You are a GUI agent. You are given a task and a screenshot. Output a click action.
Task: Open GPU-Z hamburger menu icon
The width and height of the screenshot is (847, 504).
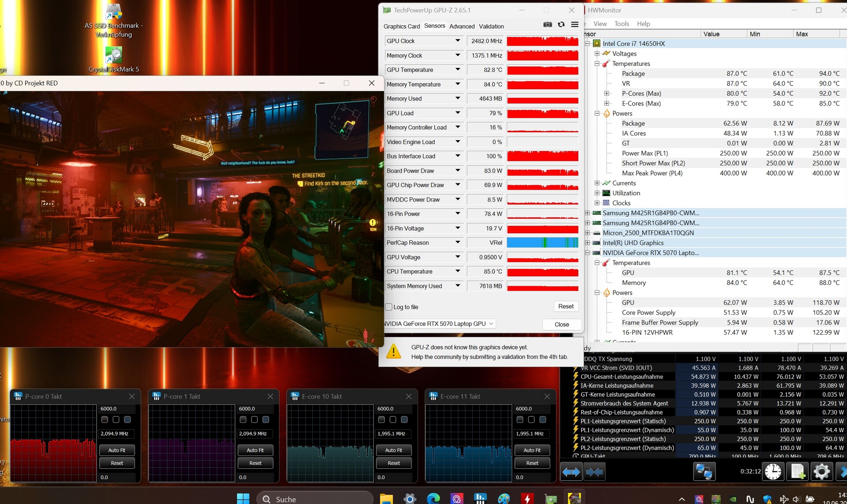[x=574, y=25]
